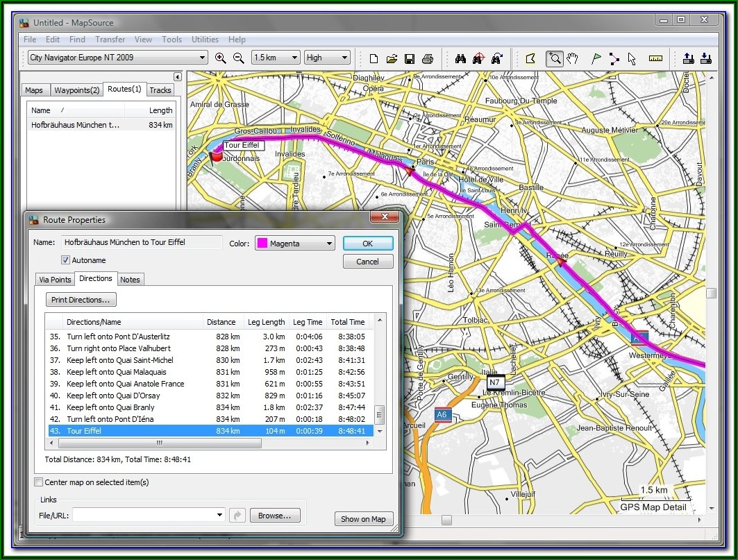Uncheck the Autoname checkbox
Screen dimensions: 738x560
(66, 260)
